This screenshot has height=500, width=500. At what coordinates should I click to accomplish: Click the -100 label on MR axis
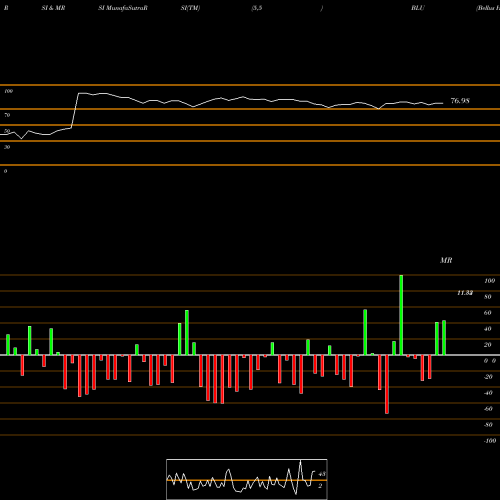[x=490, y=441]
